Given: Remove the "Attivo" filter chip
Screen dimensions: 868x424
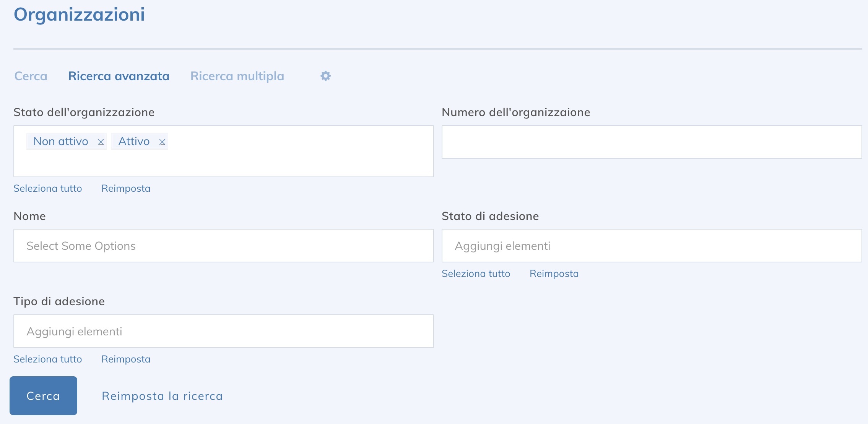Looking at the screenshot, I should point(163,142).
